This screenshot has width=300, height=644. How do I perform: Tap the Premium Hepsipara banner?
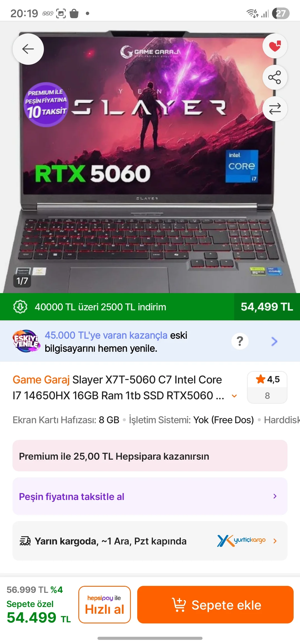pos(150,455)
